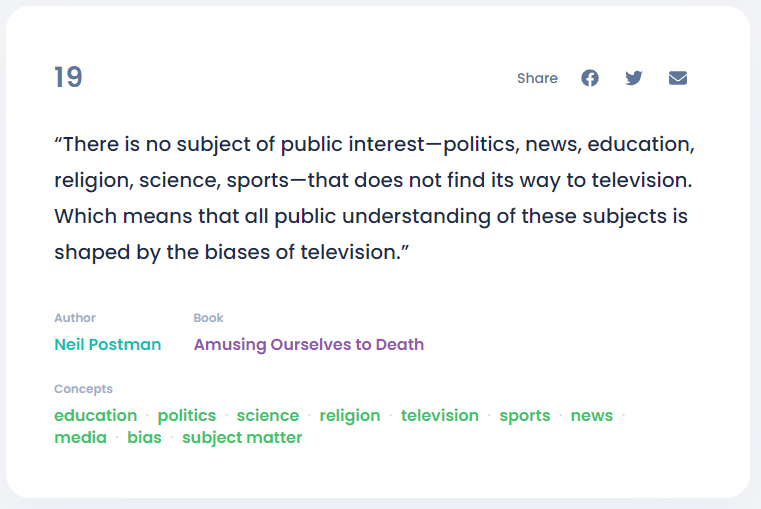Select the news concept tag
The height and width of the screenshot is (509, 761).
click(x=592, y=416)
